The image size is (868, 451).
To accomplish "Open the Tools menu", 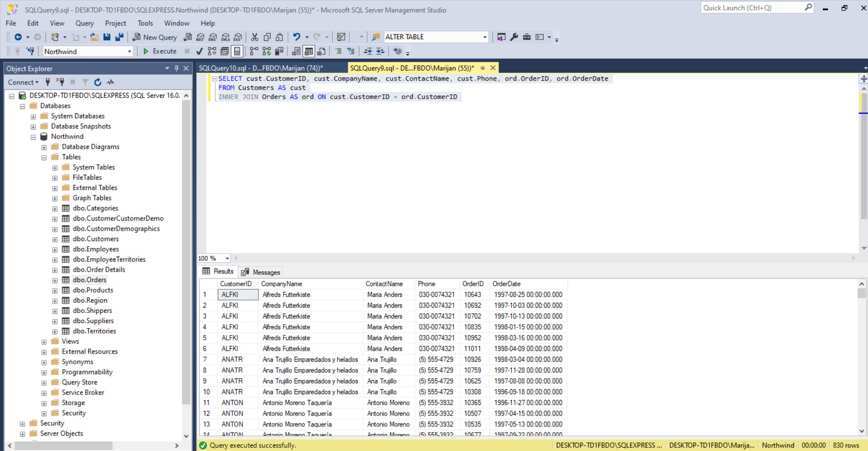I will [145, 23].
